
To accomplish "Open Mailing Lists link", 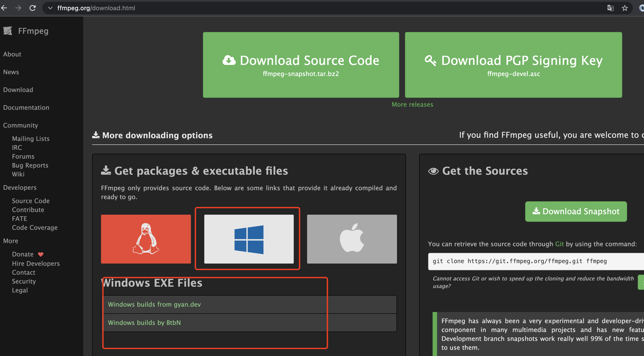I will 31,138.
